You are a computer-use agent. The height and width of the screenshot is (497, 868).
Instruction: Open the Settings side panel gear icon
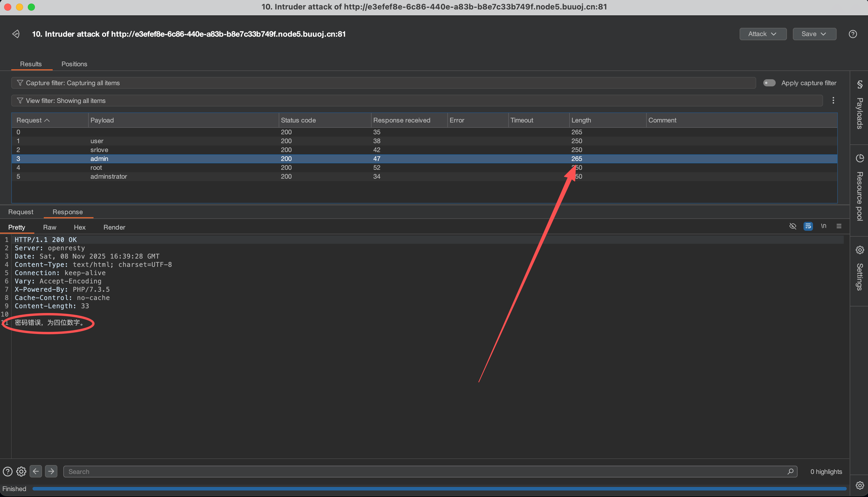coord(859,250)
